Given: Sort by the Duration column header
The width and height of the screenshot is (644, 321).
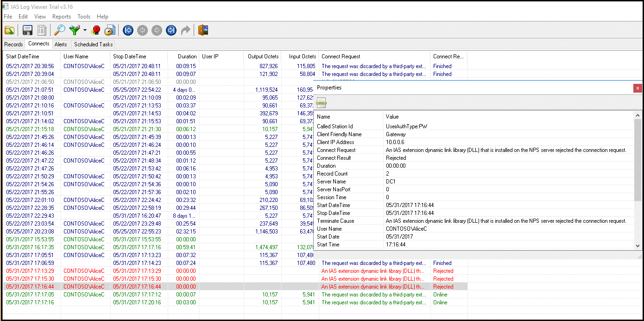Looking at the screenshot, I should click(187, 56).
